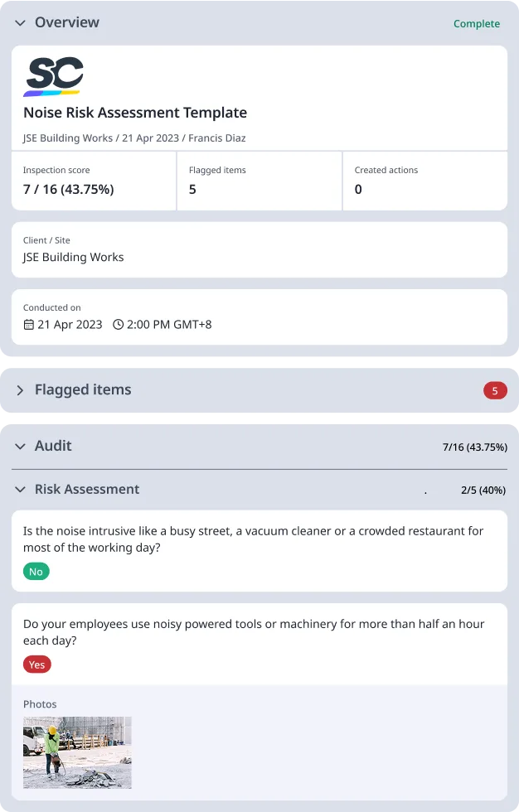Click the red flagged items count badge
The height and width of the screenshot is (812, 519).
click(x=495, y=389)
